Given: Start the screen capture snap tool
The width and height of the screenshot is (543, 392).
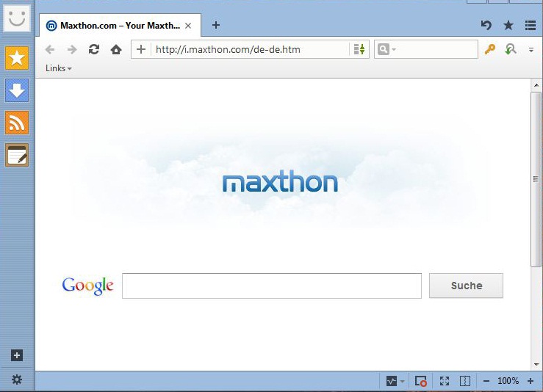Looking at the screenshot, I should tap(421, 381).
